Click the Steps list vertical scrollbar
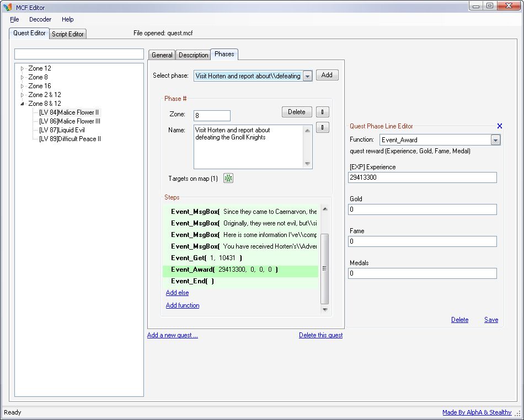 tap(325, 259)
